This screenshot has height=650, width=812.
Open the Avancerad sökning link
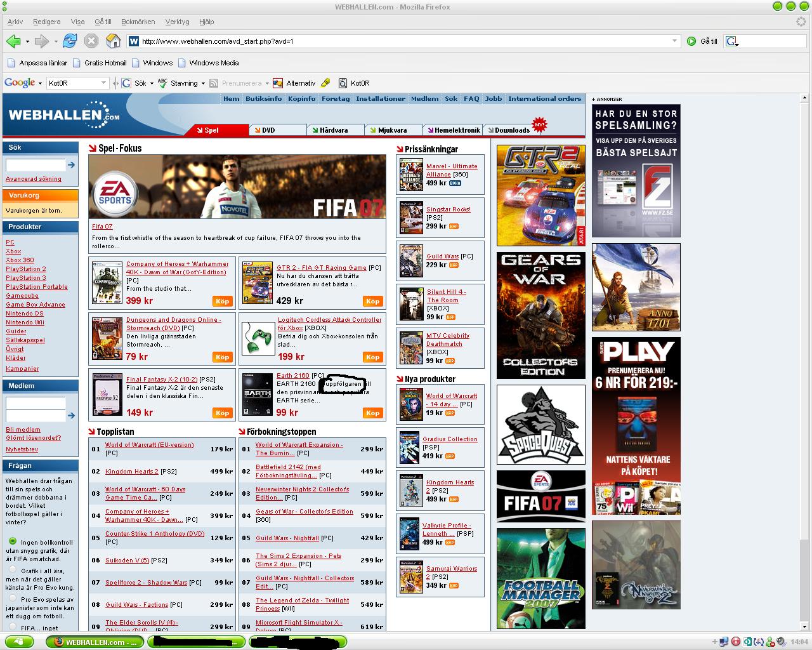point(34,179)
